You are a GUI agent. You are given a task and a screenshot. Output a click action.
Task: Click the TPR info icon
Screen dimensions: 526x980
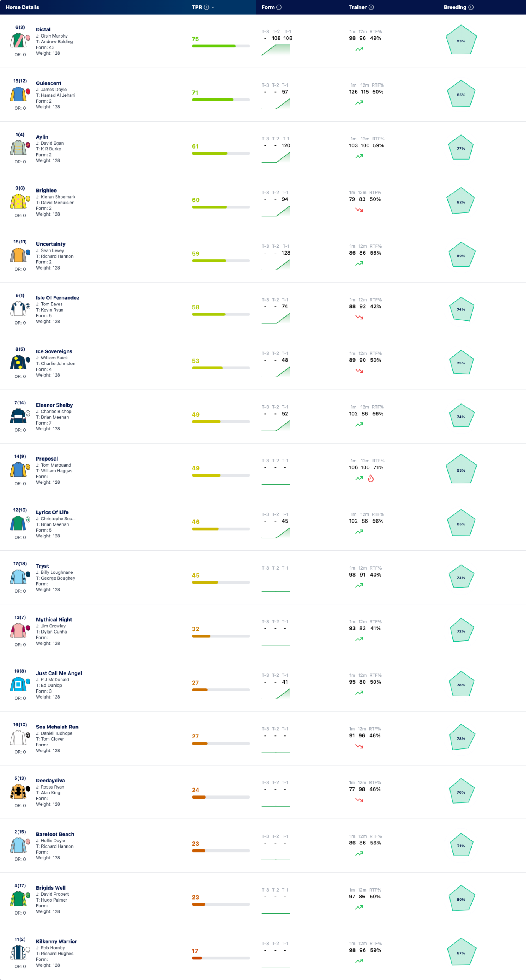pos(206,7)
